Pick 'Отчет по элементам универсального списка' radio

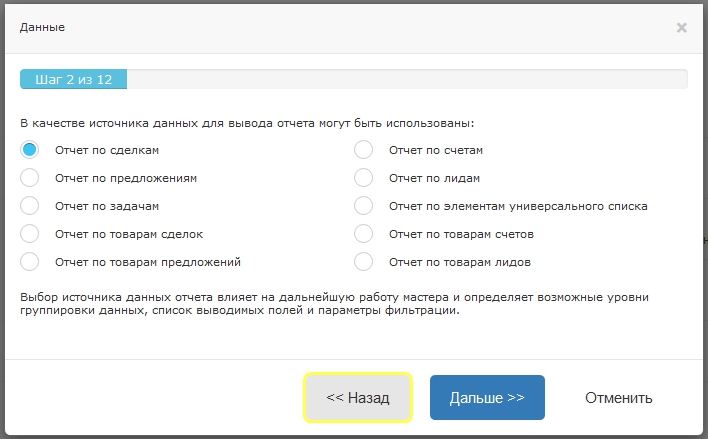tap(364, 206)
